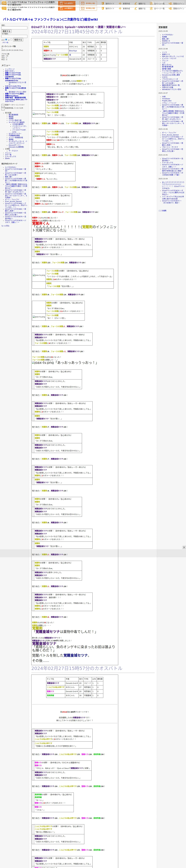Open 代理編集依頼板 link
The width and height of the screenshot is (186, 868).
[14, 136]
